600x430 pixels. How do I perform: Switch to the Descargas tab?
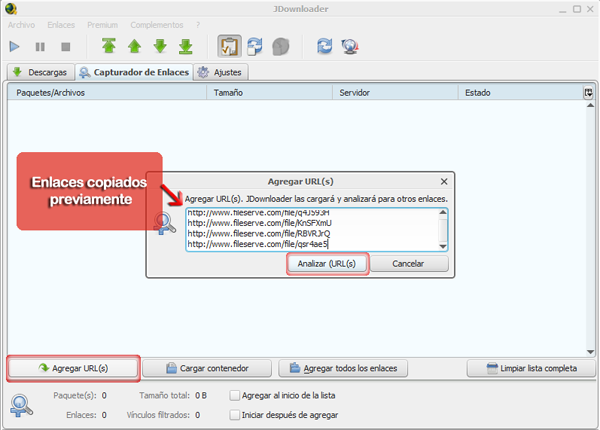pyautogui.click(x=40, y=72)
